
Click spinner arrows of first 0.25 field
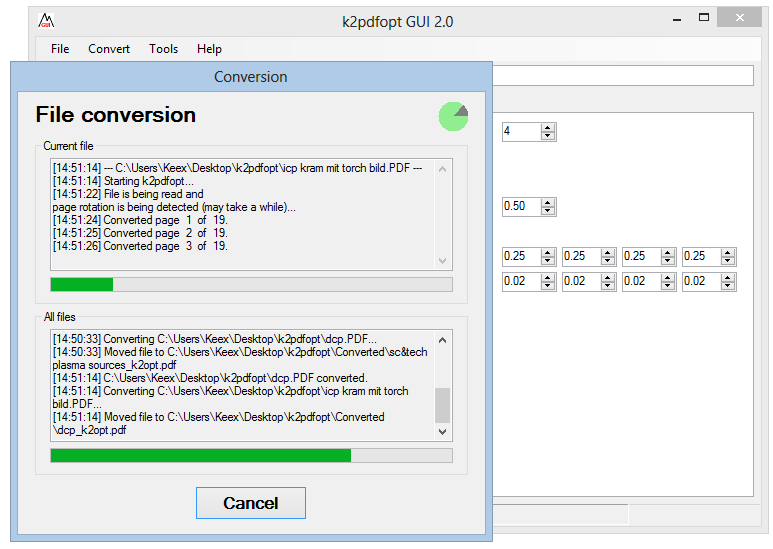pos(548,256)
